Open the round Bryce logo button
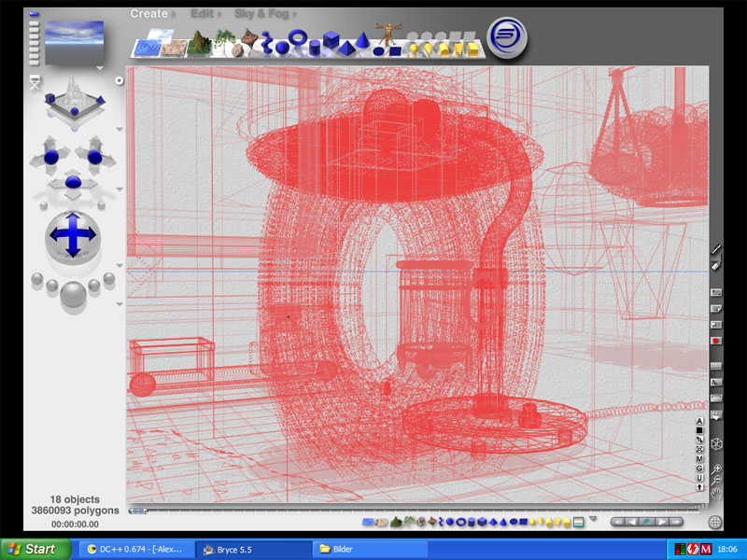 coord(507,36)
